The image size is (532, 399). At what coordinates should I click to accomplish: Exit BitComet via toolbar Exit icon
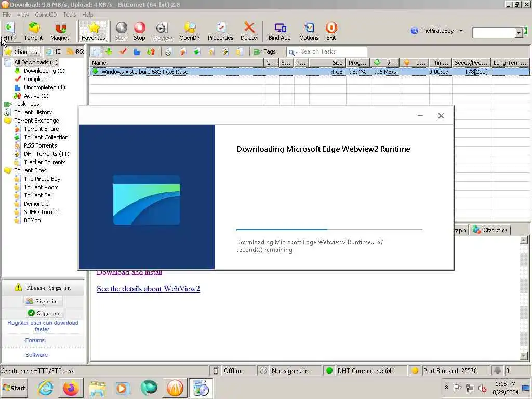(331, 31)
